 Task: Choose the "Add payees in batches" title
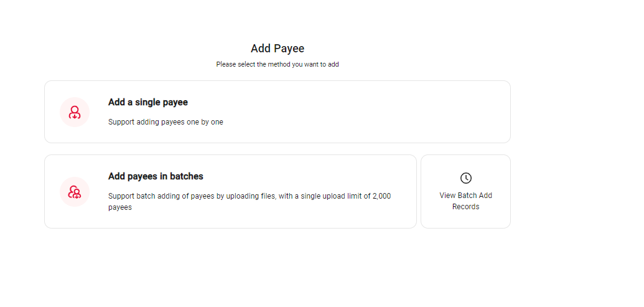point(156,176)
